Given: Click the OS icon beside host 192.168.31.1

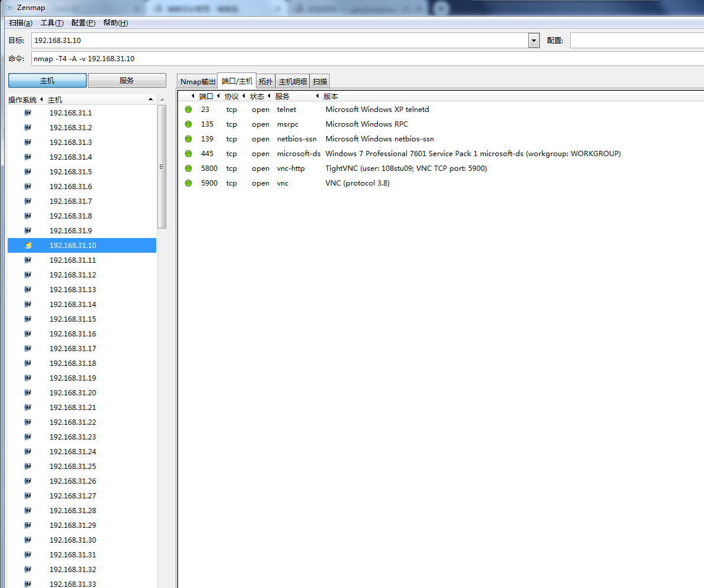Looking at the screenshot, I should click(28, 113).
